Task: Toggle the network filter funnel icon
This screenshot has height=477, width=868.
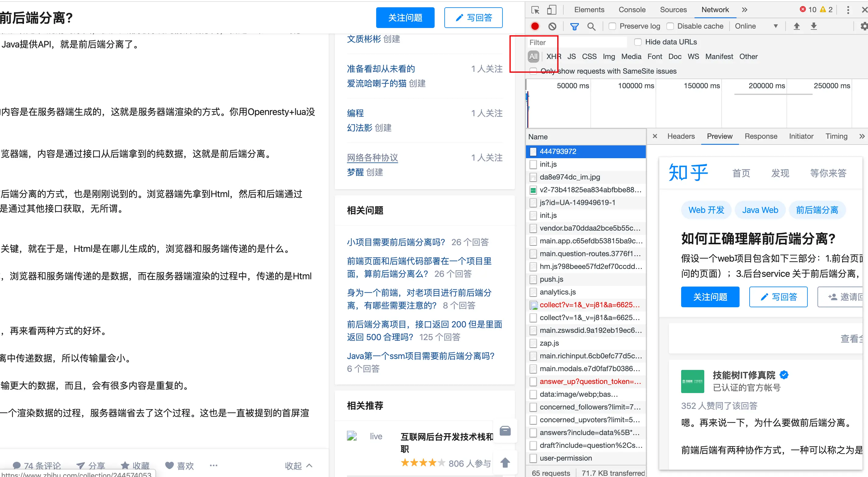Action: [574, 26]
